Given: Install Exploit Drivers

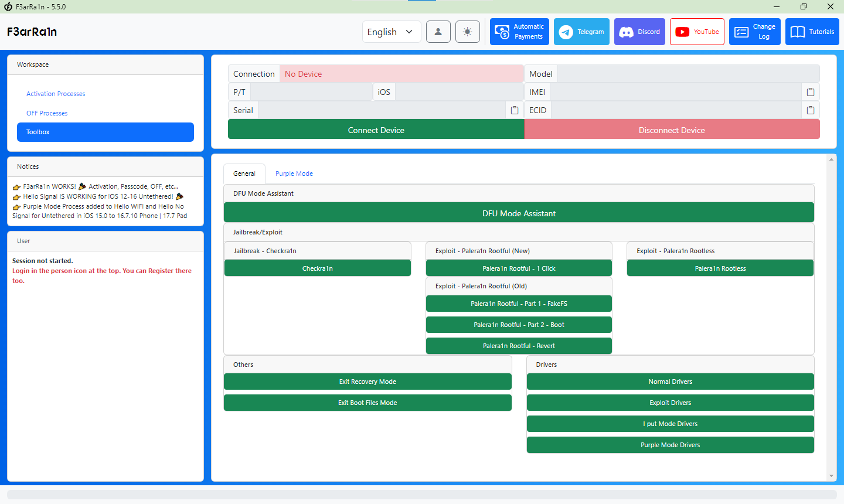Looking at the screenshot, I should (x=671, y=403).
